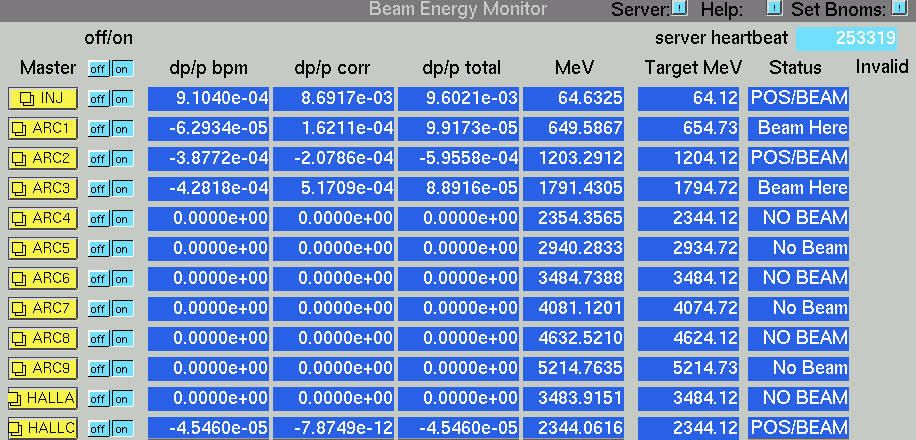Switch HALLC row to on

tap(122, 429)
